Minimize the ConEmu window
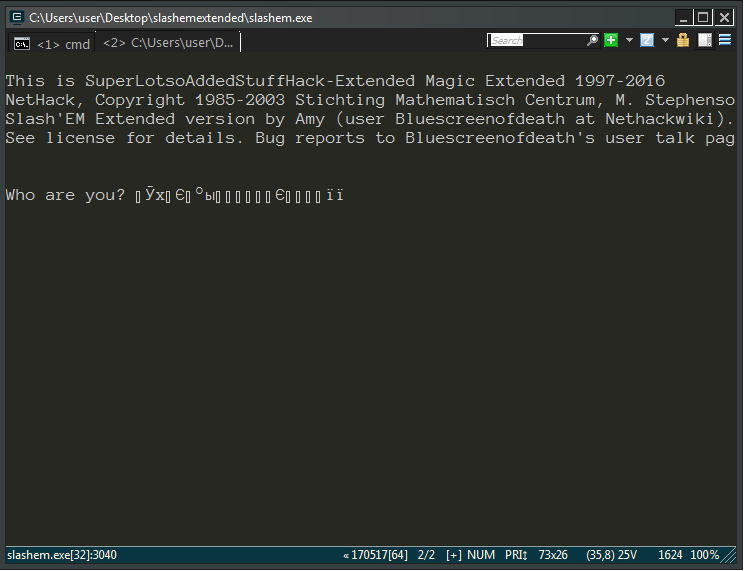 click(x=683, y=18)
